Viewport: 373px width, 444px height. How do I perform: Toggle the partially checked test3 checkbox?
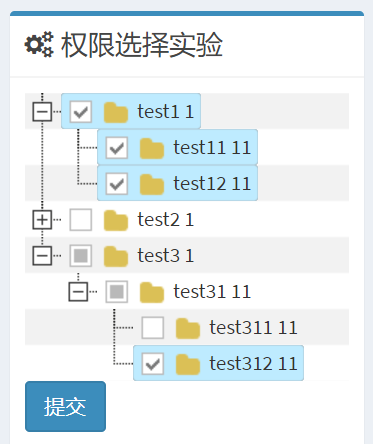click(81, 256)
